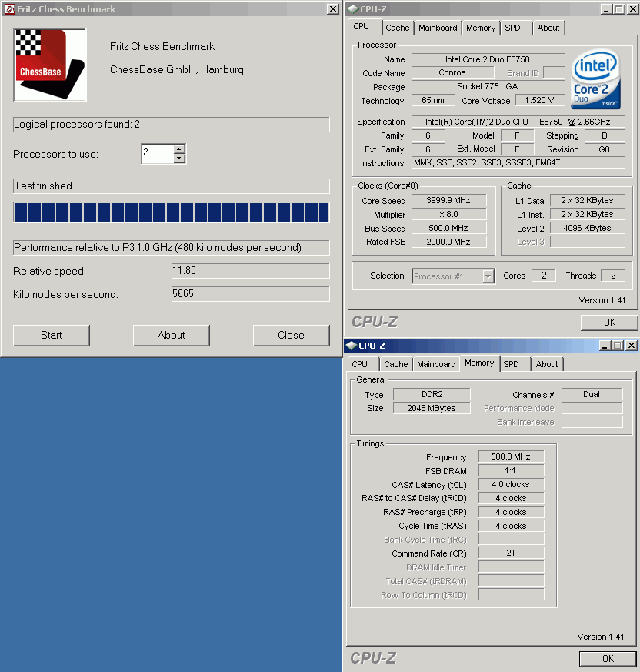
Task: Click the Intel Core 2 Duo logo
Action: pos(595,79)
